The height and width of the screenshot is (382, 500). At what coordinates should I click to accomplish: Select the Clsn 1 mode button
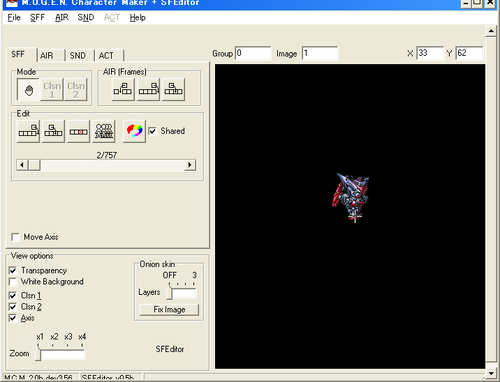click(x=52, y=90)
